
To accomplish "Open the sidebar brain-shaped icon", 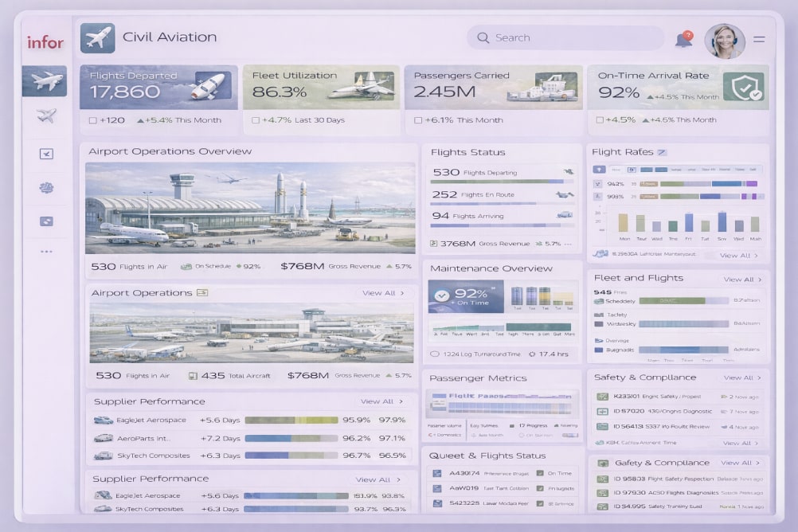I will tap(46, 188).
